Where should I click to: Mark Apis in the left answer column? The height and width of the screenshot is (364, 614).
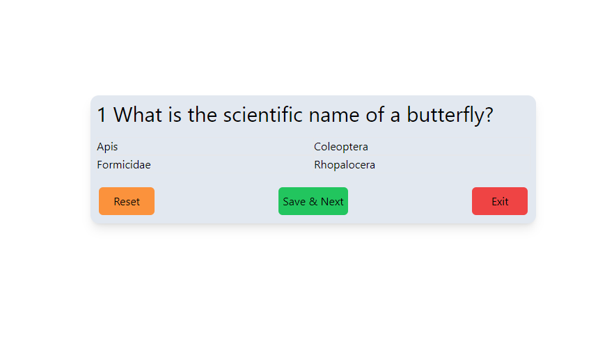[x=107, y=147]
